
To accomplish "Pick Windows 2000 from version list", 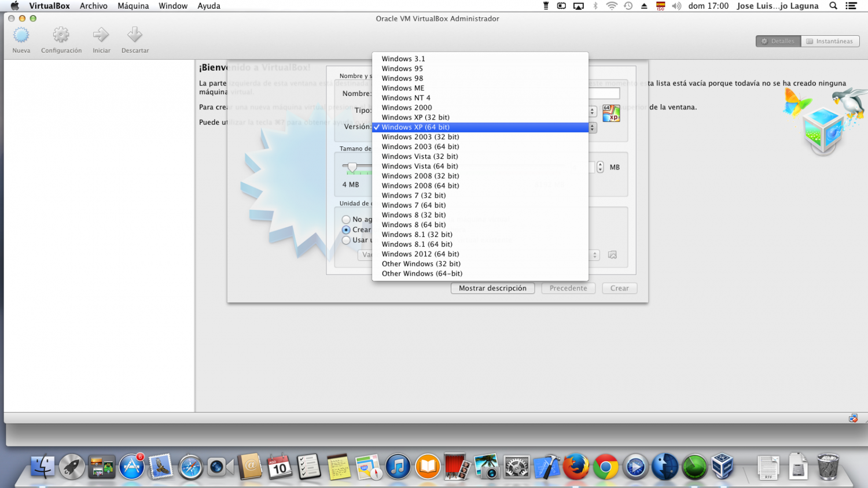I will [480, 108].
